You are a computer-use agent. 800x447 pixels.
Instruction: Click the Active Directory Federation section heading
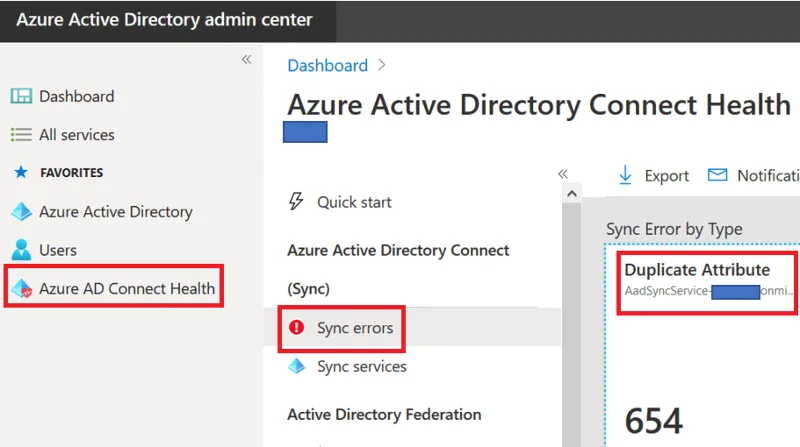coord(384,414)
